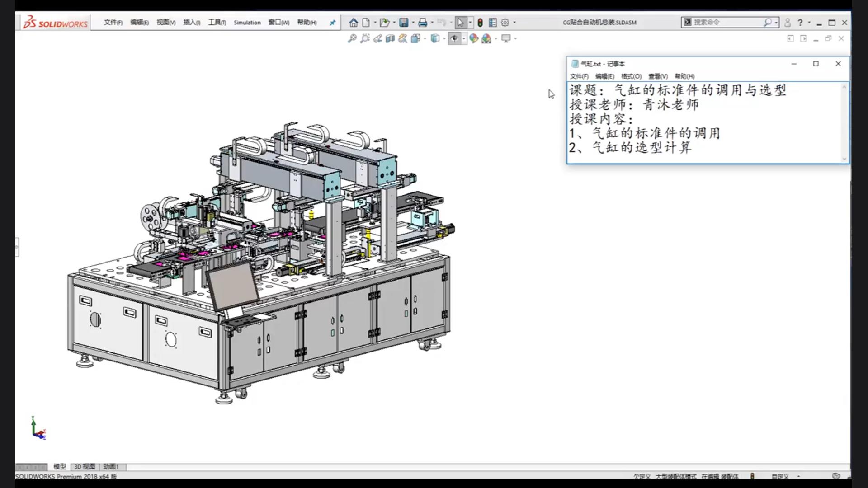868x488 pixels.
Task: Expand the Save dropdown arrow
Action: coord(413,23)
